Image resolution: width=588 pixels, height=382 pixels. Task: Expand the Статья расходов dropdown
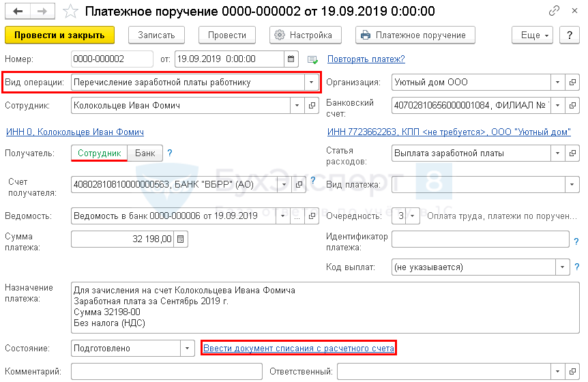click(x=557, y=153)
